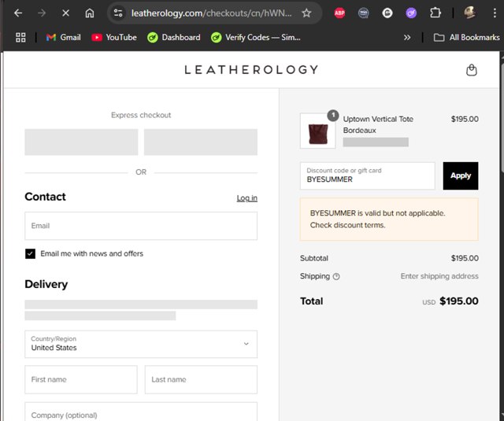Screen dimensions: 504x421
Task: Focus the Last name field
Action: tap(201, 379)
